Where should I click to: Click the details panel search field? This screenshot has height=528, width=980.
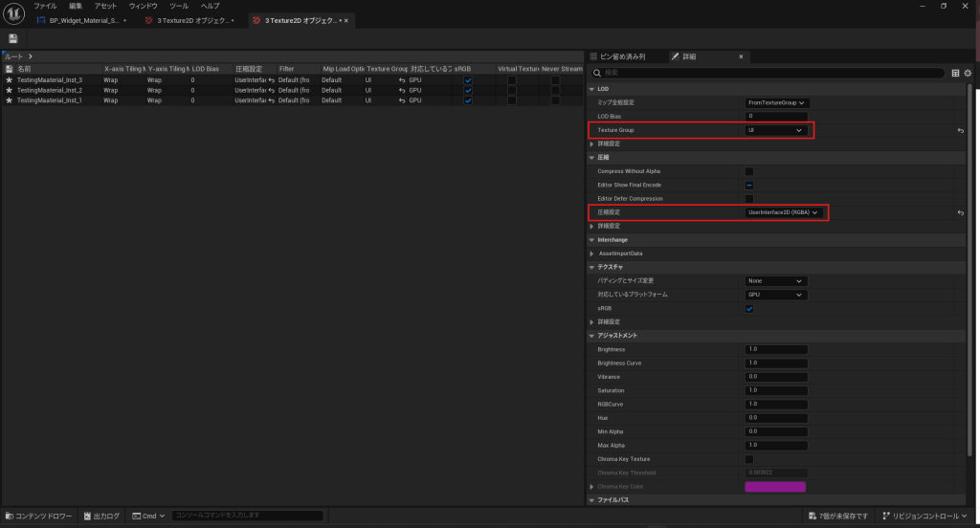pyautogui.click(x=766, y=73)
